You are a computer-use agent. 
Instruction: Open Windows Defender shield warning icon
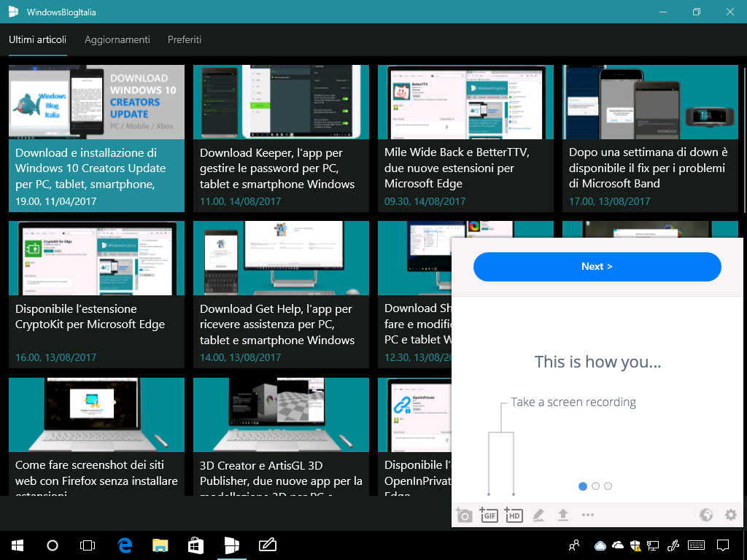tap(635, 545)
